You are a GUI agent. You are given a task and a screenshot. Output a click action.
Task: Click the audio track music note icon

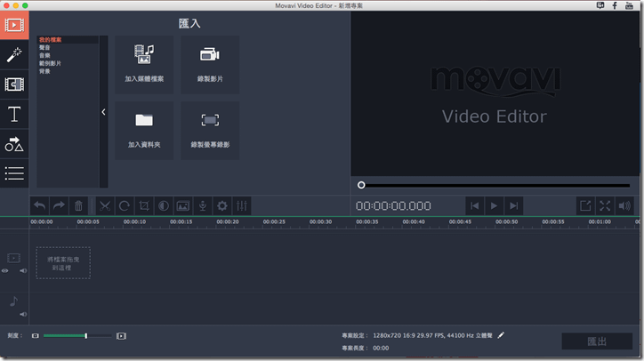click(13, 301)
